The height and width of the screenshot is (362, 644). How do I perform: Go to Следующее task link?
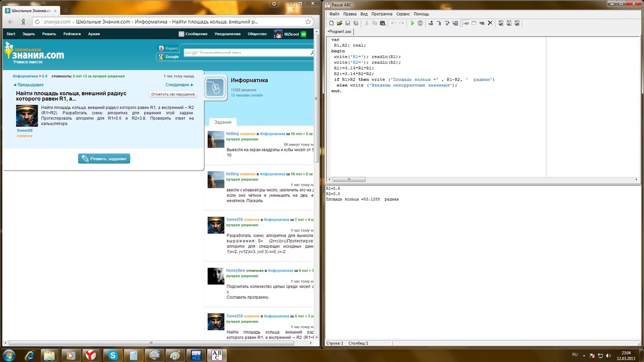coord(179,85)
